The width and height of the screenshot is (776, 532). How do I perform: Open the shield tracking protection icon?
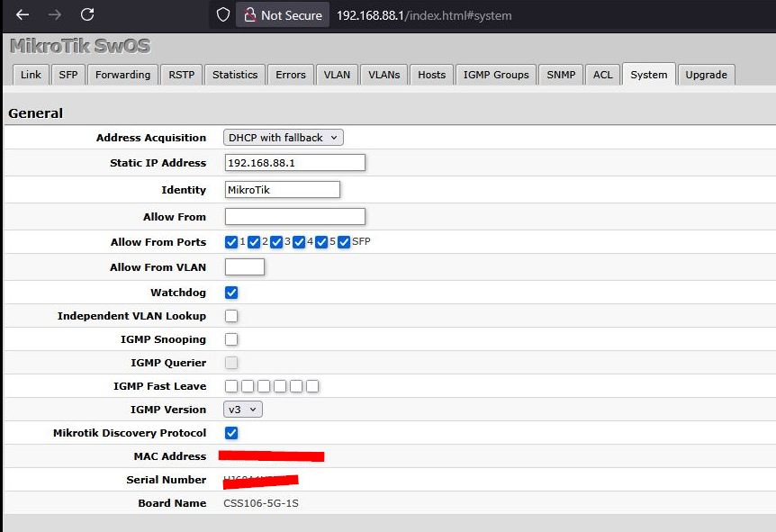click(x=223, y=14)
